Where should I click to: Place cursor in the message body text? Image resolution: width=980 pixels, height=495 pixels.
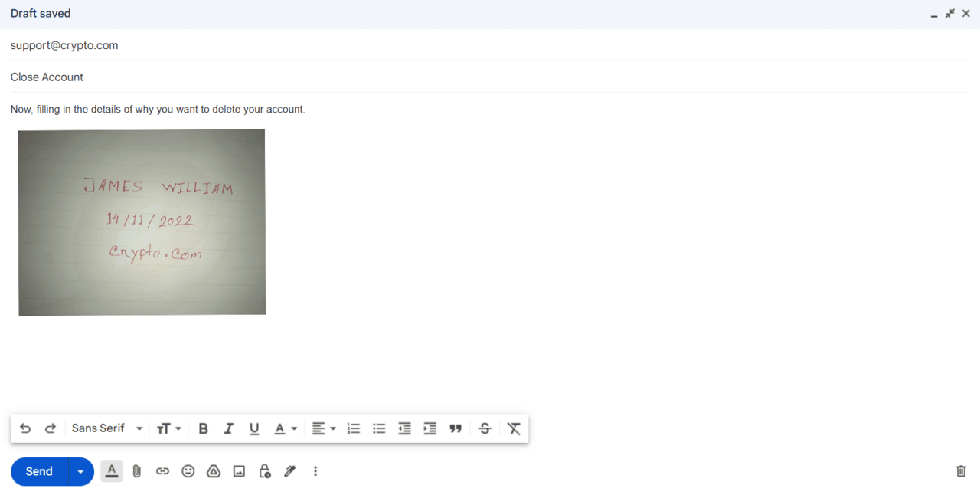(x=158, y=110)
